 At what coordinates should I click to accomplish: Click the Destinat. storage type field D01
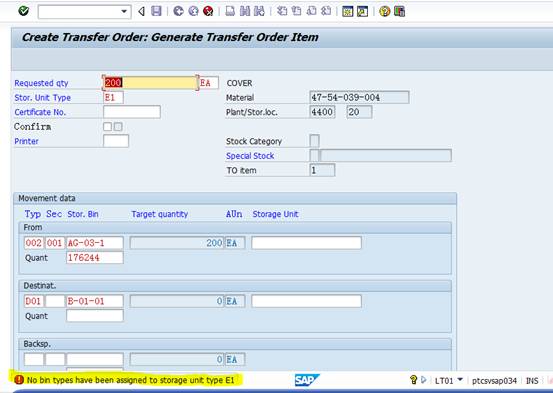(34, 301)
